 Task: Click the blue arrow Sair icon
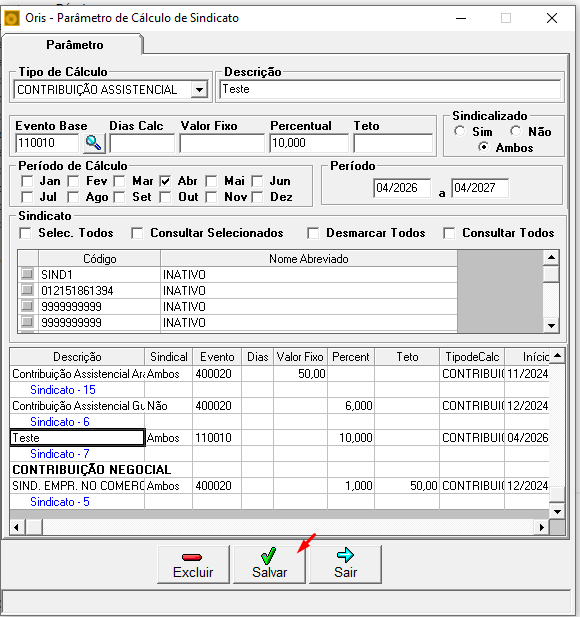click(345, 555)
